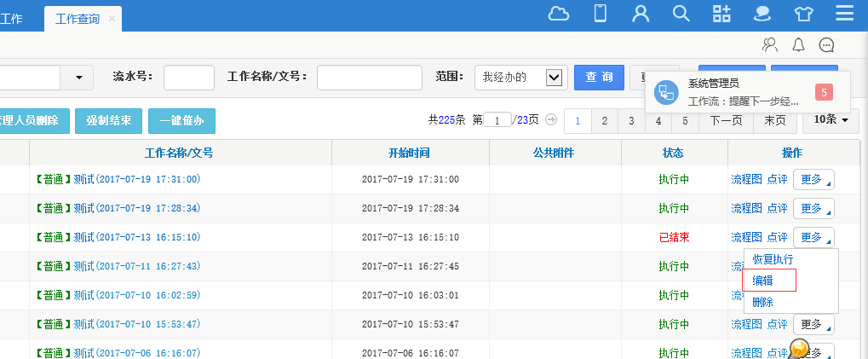Screen dimensions: 868x359
Task: Go to 下一页 in pagination
Action: coord(725,120)
